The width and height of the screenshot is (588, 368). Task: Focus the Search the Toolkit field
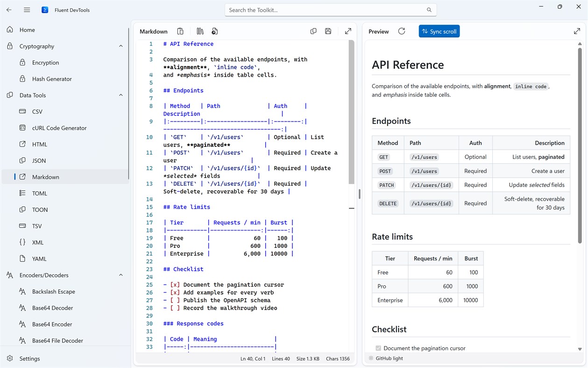point(330,10)
